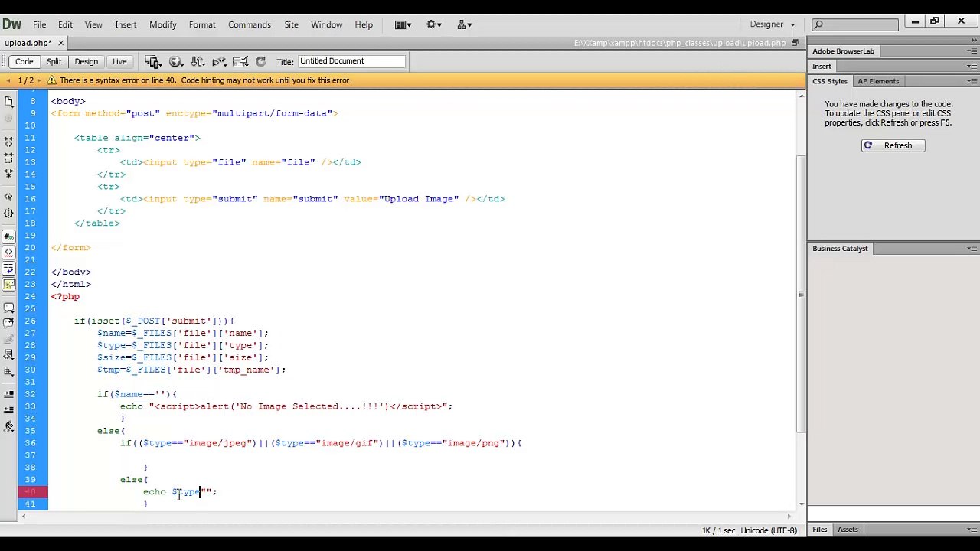Click the Wrap Tag icon
The width and height of the screenshot is (980, 551).
9,340
